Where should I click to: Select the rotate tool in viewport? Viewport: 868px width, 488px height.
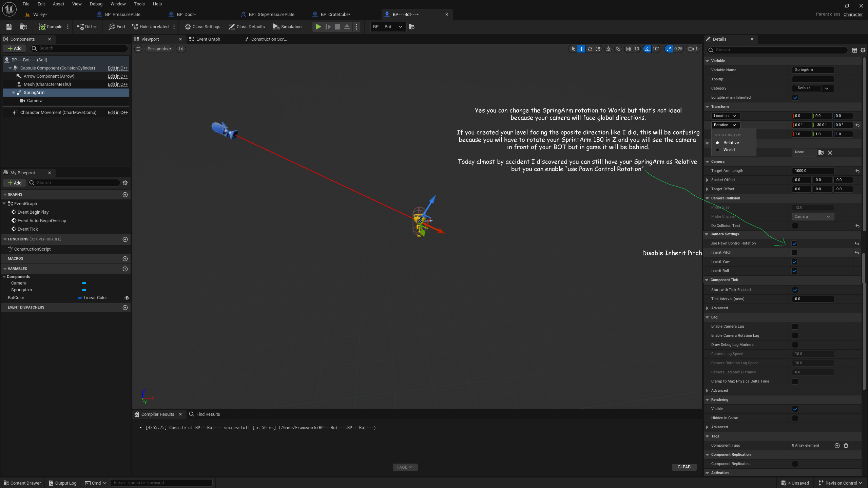coord(590,49)
